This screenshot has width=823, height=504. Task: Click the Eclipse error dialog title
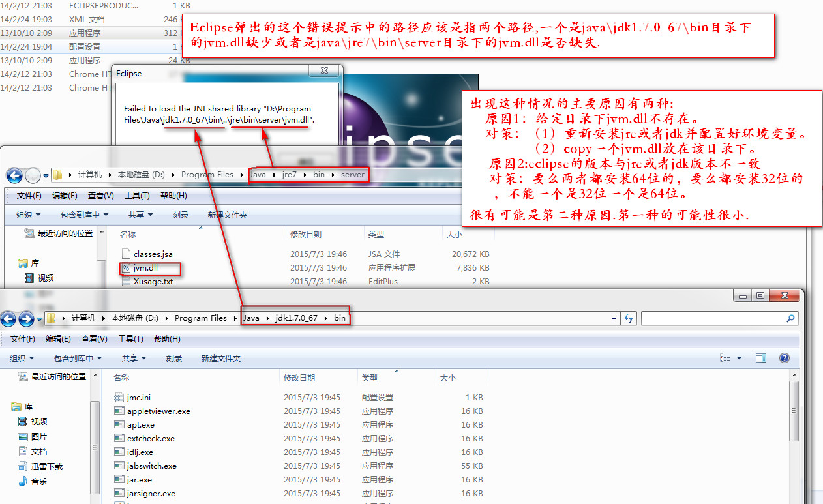pos(128,74)
